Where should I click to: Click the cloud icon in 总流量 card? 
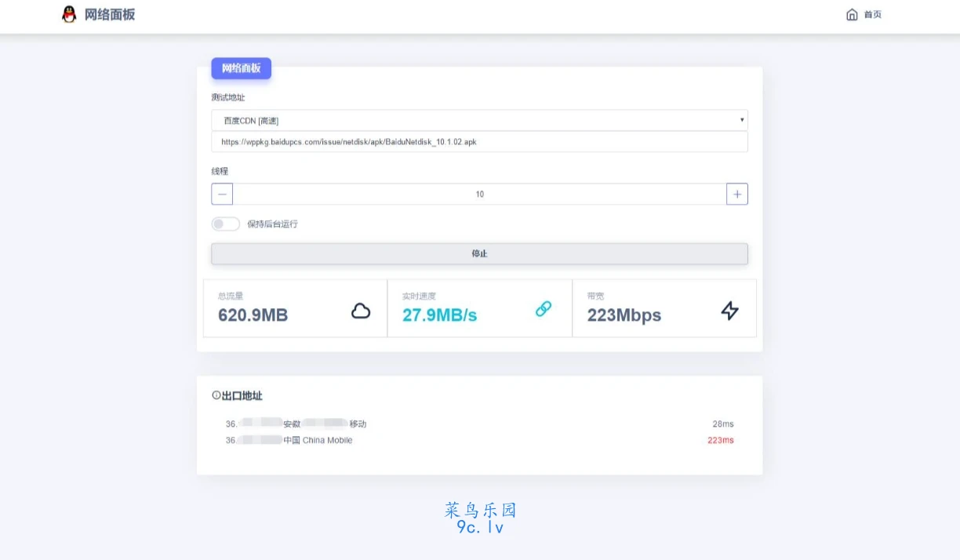(x=361, y=311)
